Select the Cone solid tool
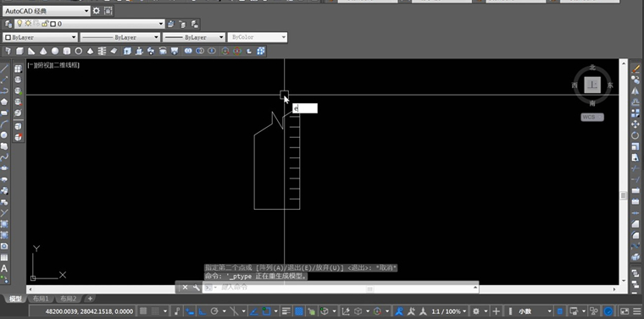 tap(43, 52)
